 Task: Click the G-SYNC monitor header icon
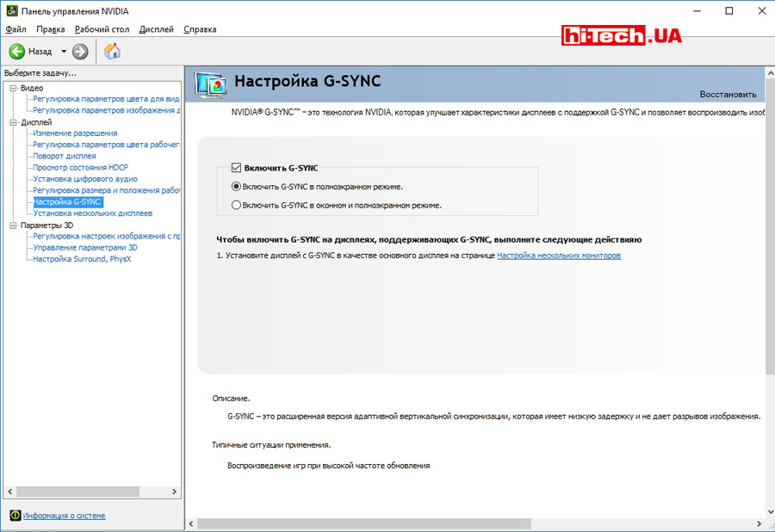tap(211, 84)
